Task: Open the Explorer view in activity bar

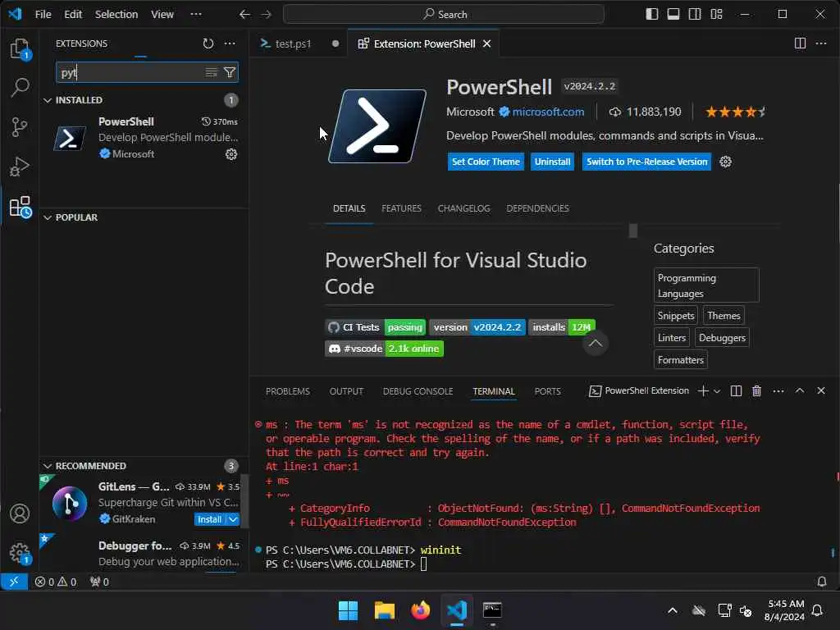Action: 20,48
